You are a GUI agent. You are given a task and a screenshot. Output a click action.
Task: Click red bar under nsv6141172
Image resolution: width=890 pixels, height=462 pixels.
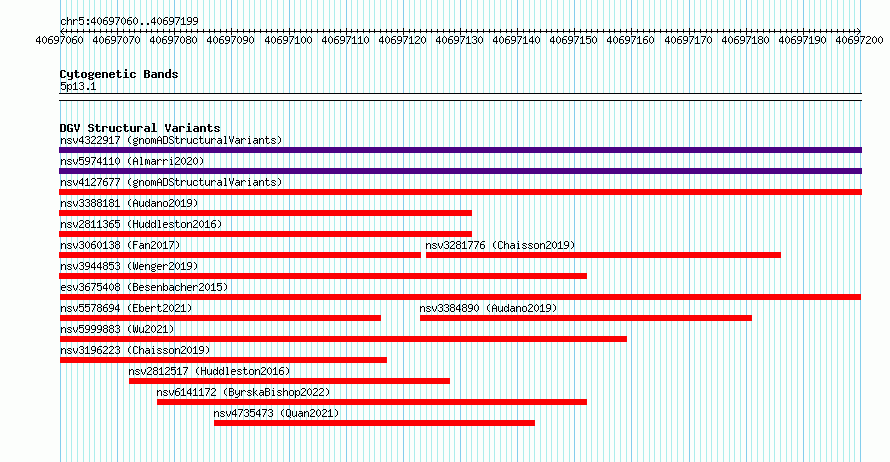click(372, 402)
